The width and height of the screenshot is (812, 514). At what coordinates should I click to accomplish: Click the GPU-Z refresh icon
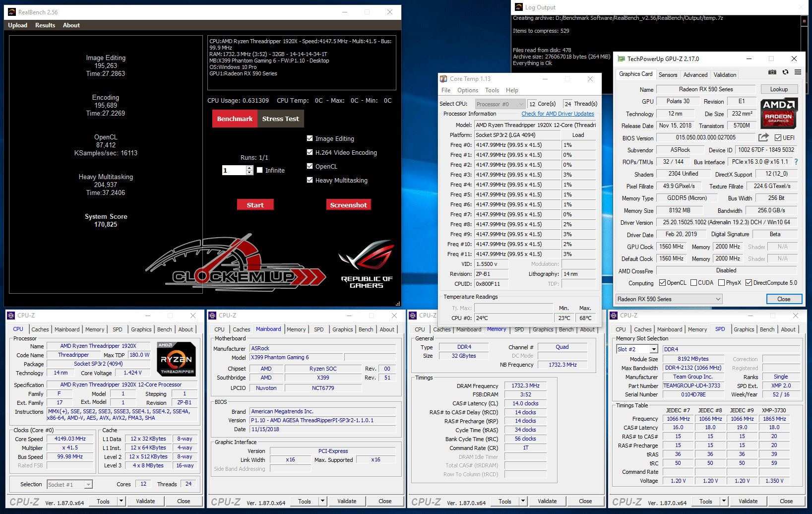click(x=785, y=72)
